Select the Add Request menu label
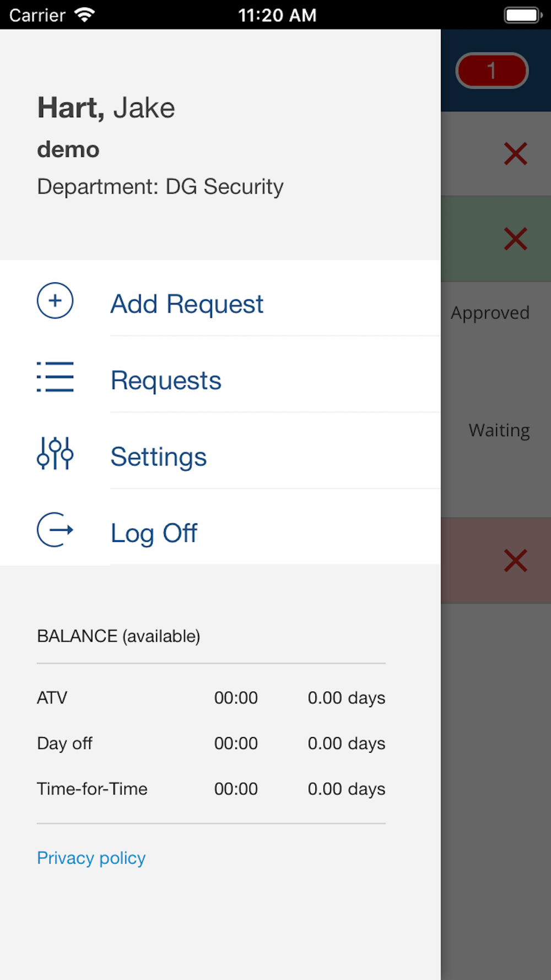The image size is (551, 980). pos(187,304)
